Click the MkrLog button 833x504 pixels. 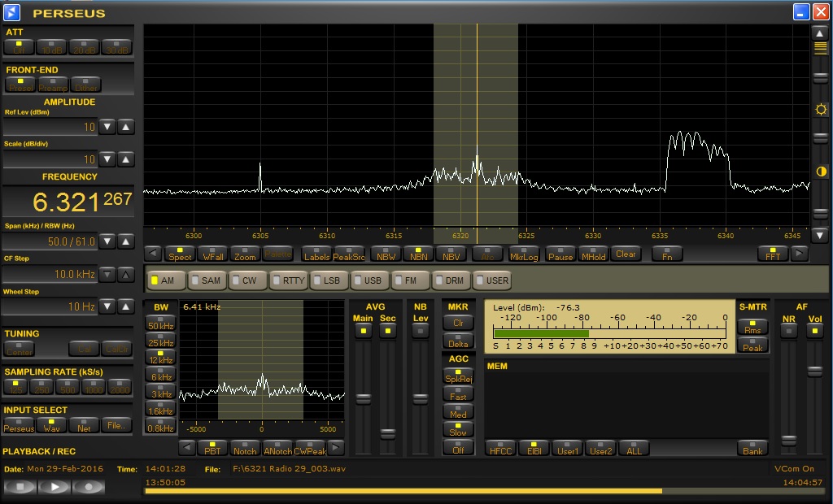[524, 254]
